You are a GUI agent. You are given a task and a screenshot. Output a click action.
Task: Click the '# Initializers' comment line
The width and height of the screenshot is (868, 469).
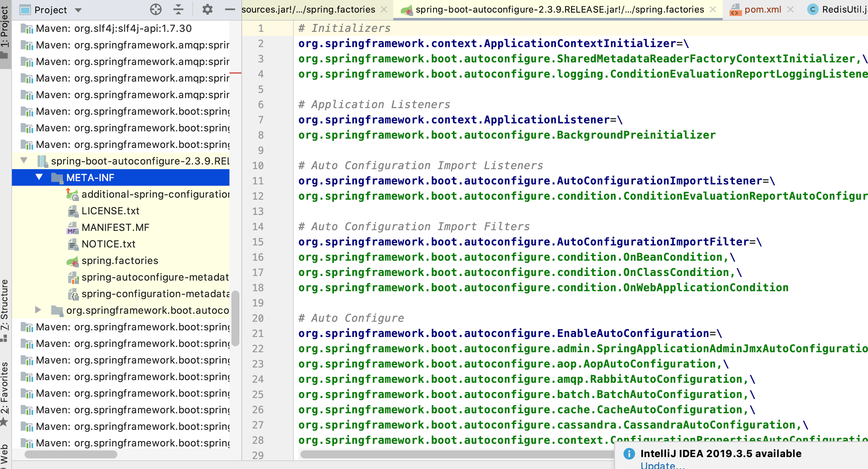[344, 28]
